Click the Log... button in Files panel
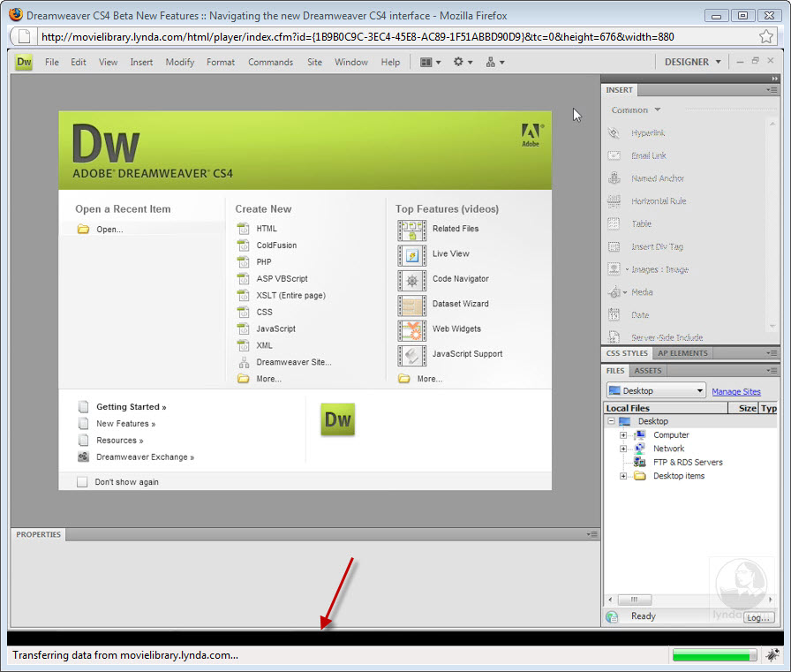 pos(759,617)
